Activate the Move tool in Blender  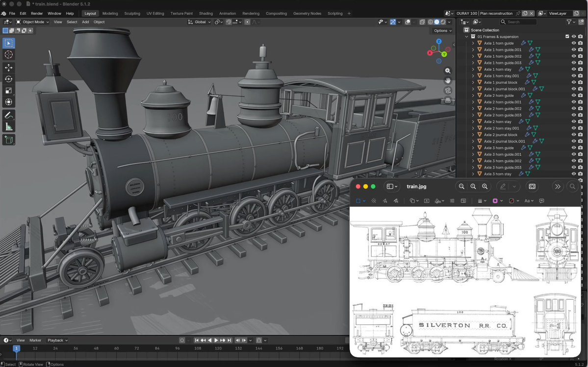click(9, 68)
